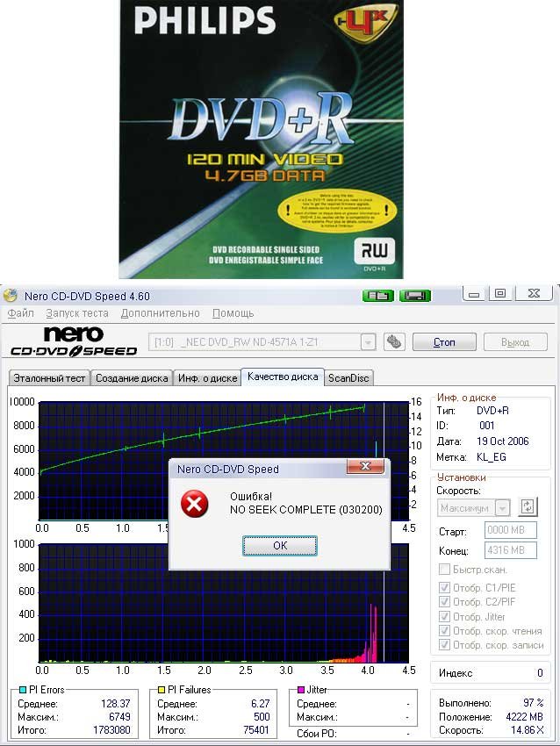Click OK in the error dialog
The image size is (560, 746).
point(280,545)
